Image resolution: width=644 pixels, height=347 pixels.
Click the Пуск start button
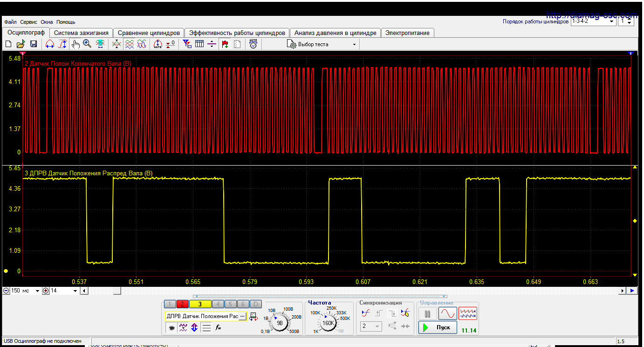[x=438, y=327]
